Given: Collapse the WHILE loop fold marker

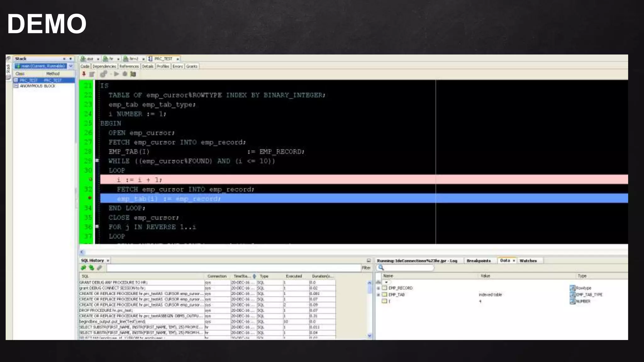Looking at the screenshot, I should (97, 161).
